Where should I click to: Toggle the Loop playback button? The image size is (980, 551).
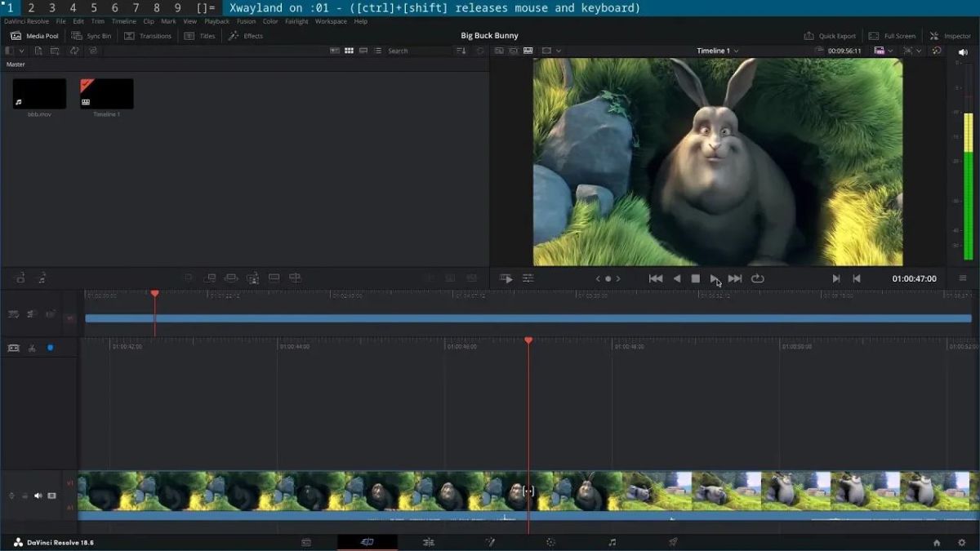pyautogui.click(x=758, y=278)
